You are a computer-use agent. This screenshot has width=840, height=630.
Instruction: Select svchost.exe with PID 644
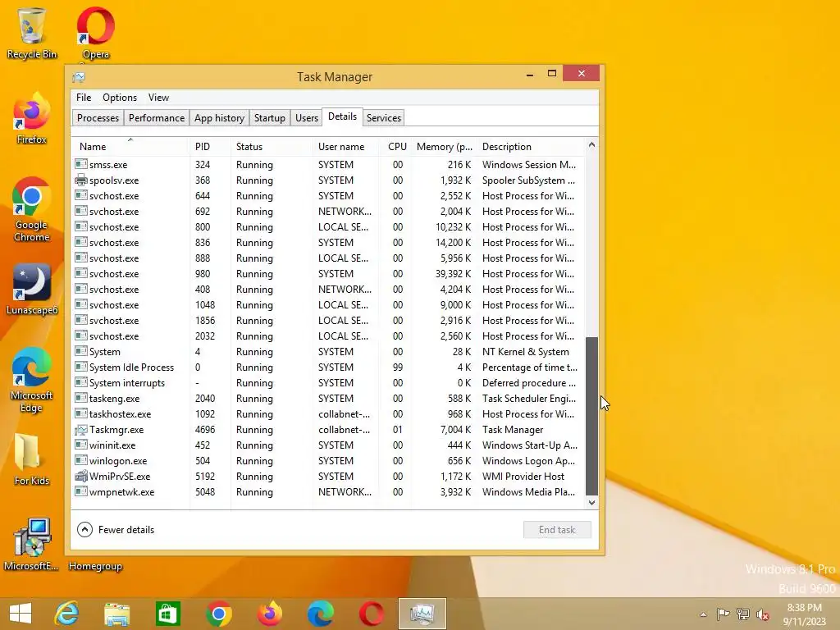pos(328,195)
